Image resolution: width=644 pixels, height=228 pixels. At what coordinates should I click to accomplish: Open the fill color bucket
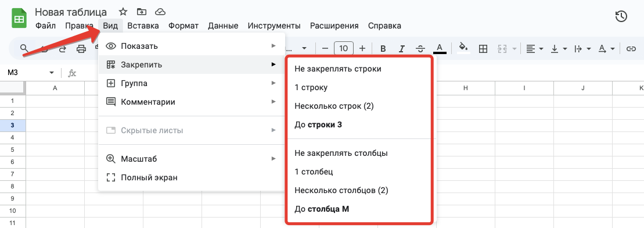[463, 48]
